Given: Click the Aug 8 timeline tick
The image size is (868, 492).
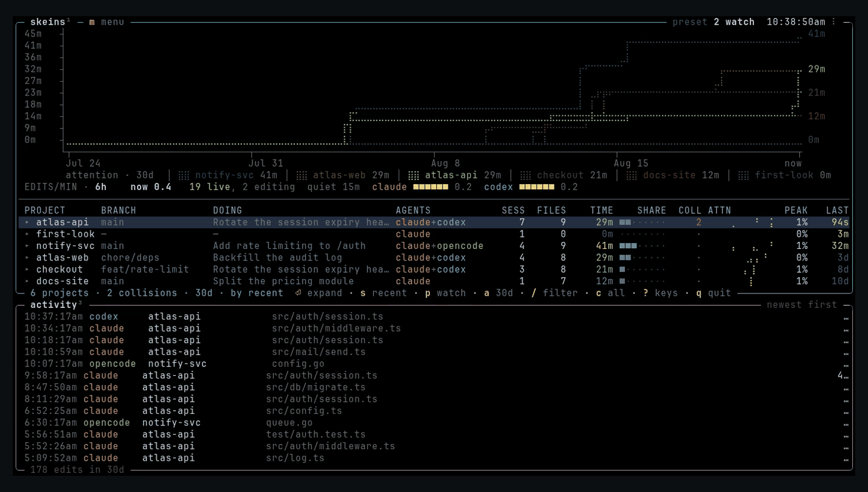Looking at the screenshot, I should (x=446, y=163).
